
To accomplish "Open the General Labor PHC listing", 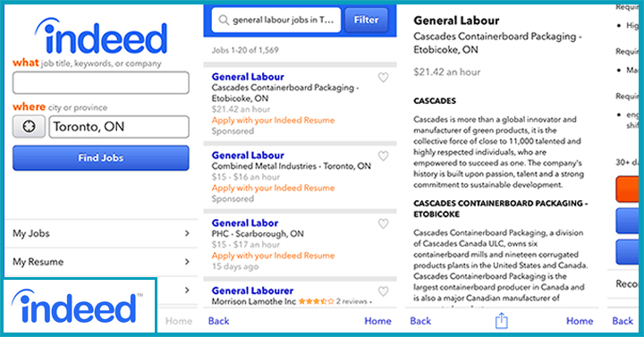I will [245, 223].
